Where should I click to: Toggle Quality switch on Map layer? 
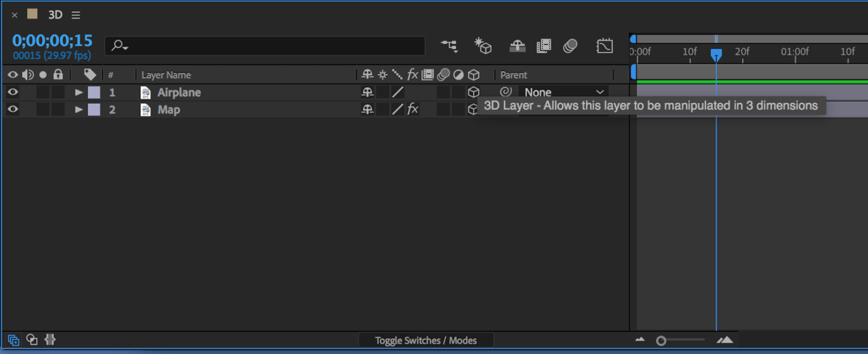pos(398,110)
